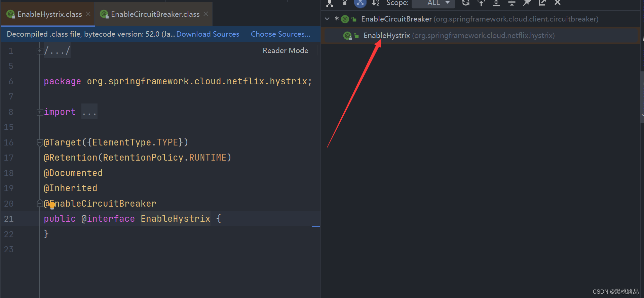Collapse the EnableCircuitBreaker tree node
Viewport: 644px width, 298px height.
click(x=327, y=19)
